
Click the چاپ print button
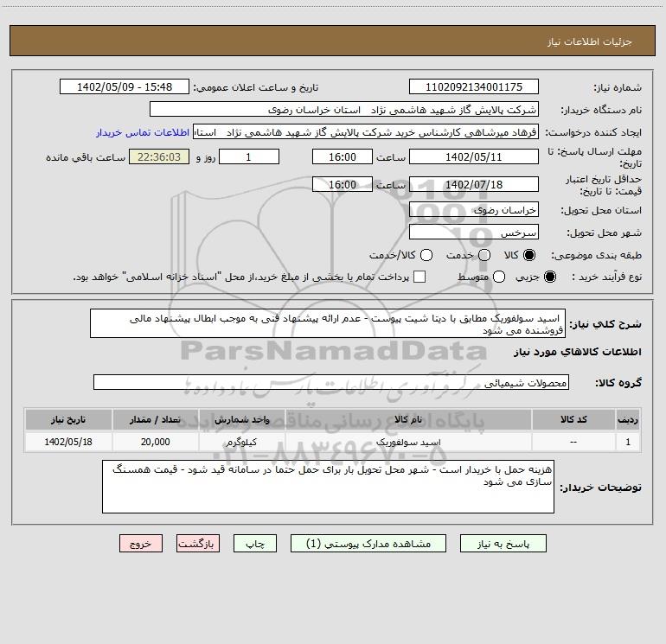point(255,544)
